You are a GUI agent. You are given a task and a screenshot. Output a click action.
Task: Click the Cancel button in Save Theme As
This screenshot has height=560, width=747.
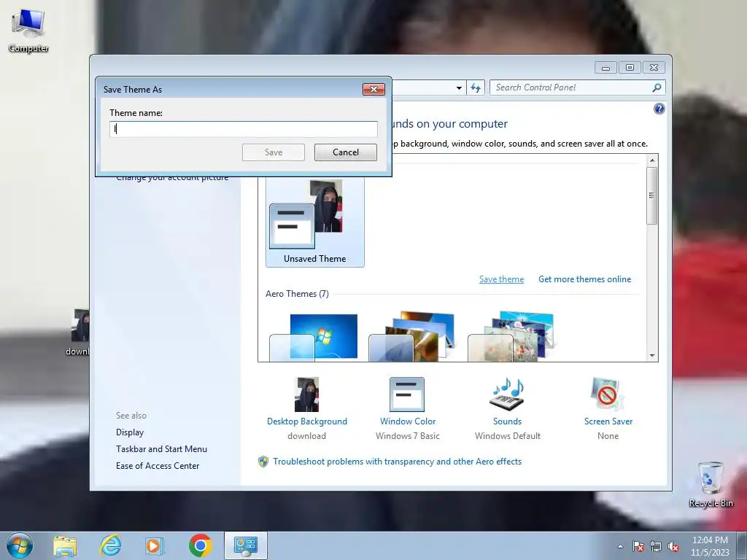click(345, 152)
